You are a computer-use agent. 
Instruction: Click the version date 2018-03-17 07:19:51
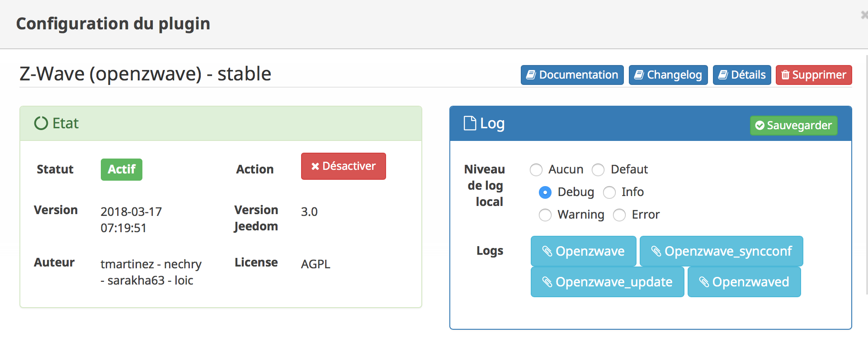pos(131,220)
